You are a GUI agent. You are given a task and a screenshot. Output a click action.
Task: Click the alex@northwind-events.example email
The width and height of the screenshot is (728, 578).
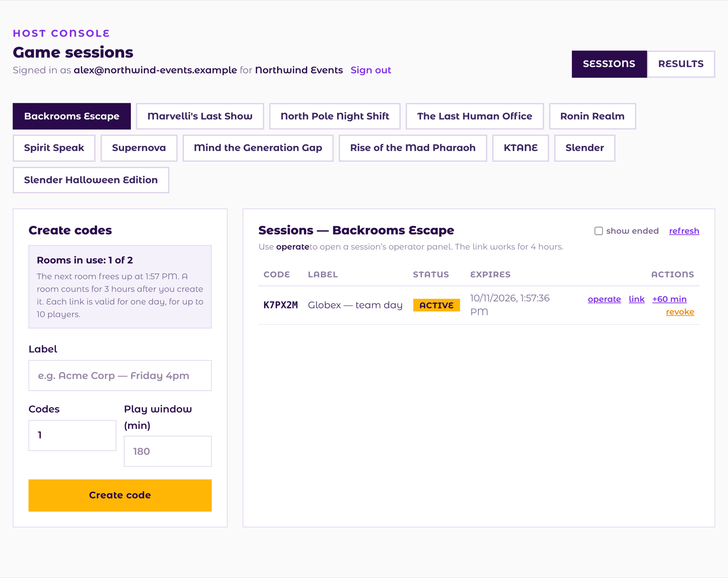155,70
